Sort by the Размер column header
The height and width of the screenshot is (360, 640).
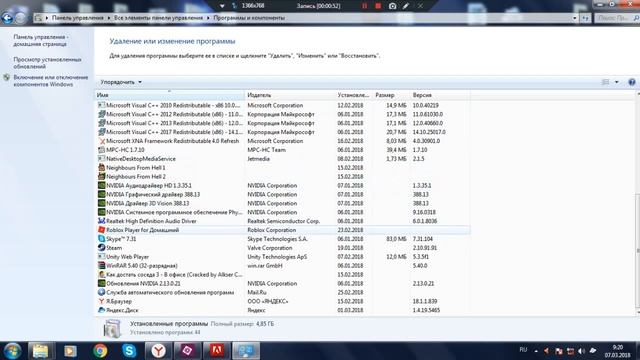pos(391,95)
